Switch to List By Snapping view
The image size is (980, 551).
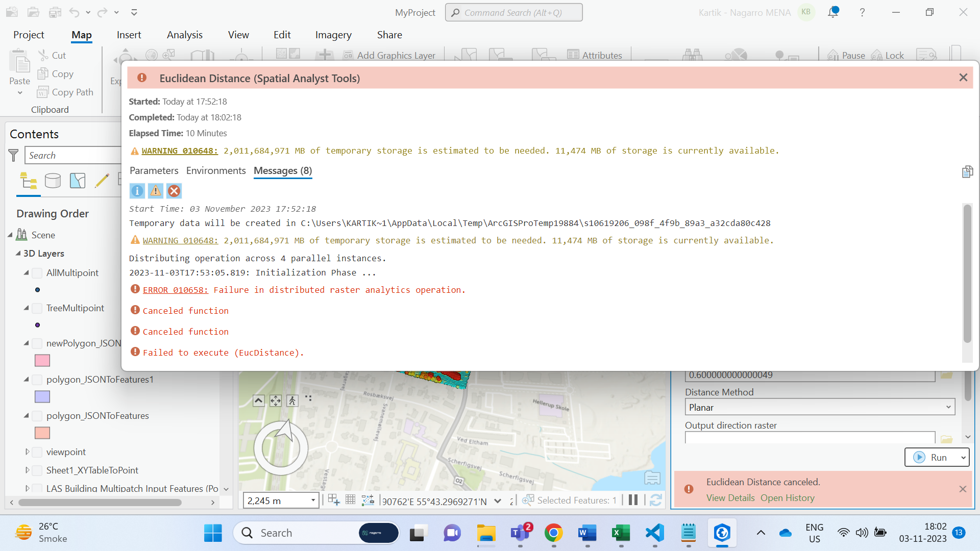77,181
